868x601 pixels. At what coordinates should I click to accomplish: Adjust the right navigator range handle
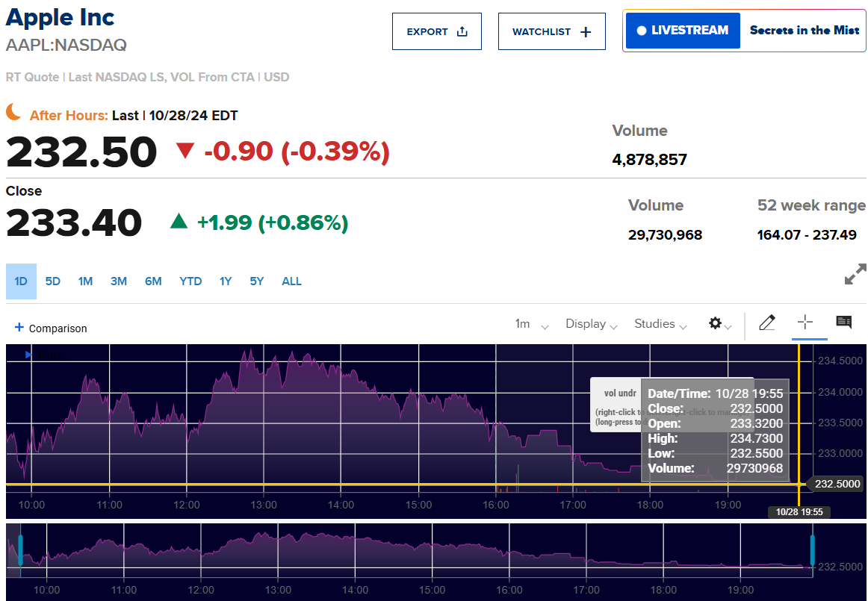tap(813, 550)
